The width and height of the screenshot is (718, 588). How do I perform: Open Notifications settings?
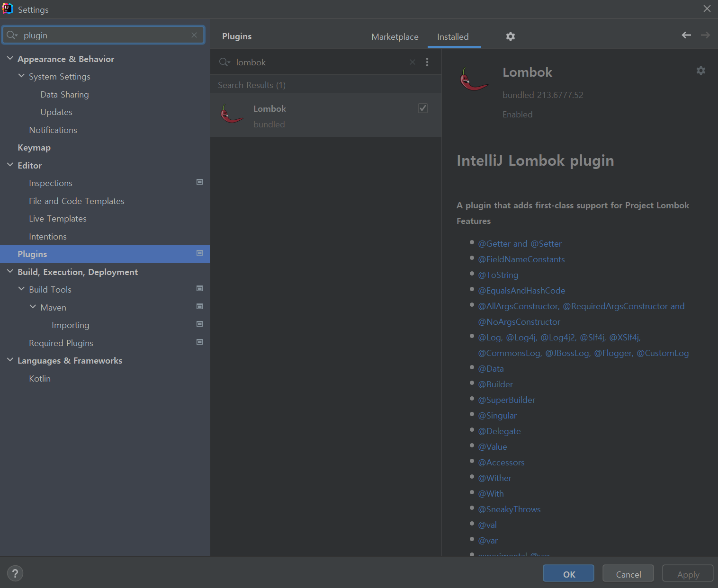click(x=53, y=130)
